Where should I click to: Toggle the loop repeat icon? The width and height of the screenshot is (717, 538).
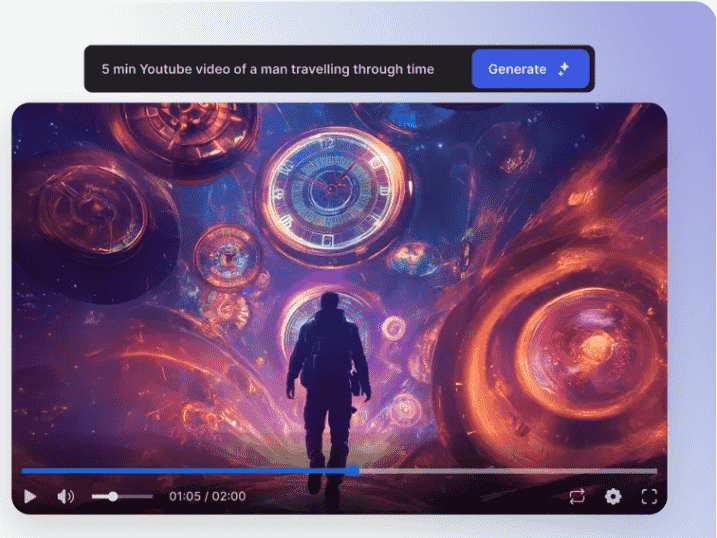click(577, 496)
